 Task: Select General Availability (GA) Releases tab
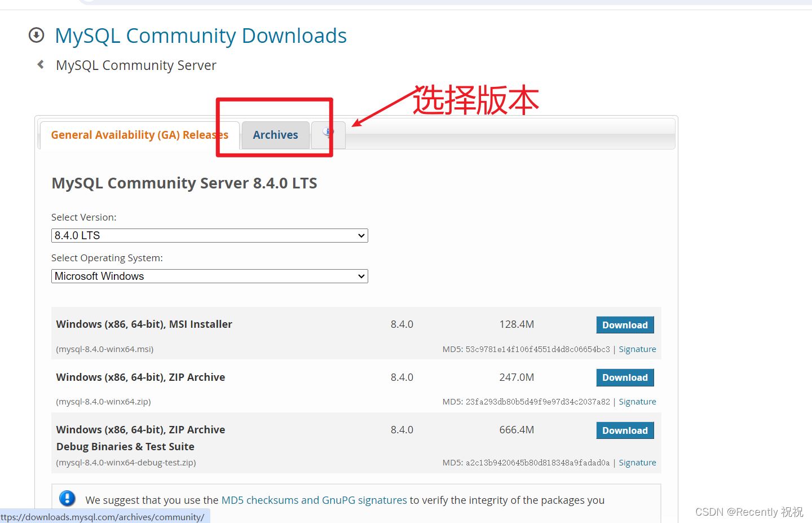point(139,135)
